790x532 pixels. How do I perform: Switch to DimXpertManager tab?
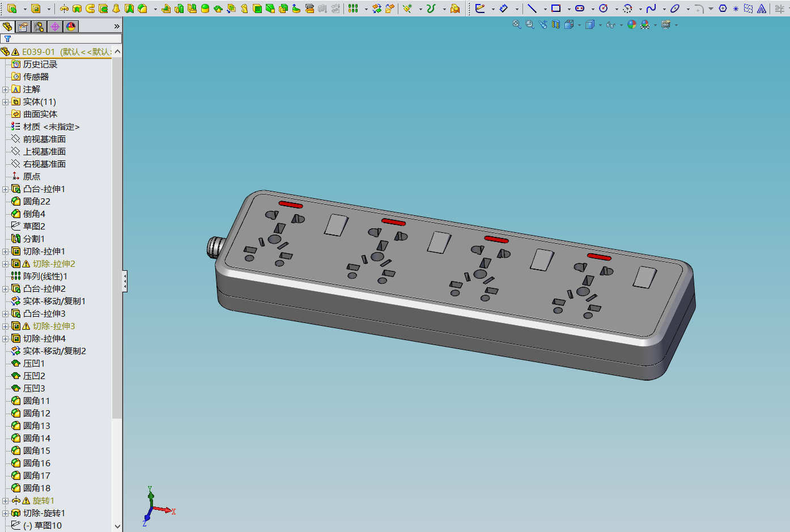(x=55, y=27)
